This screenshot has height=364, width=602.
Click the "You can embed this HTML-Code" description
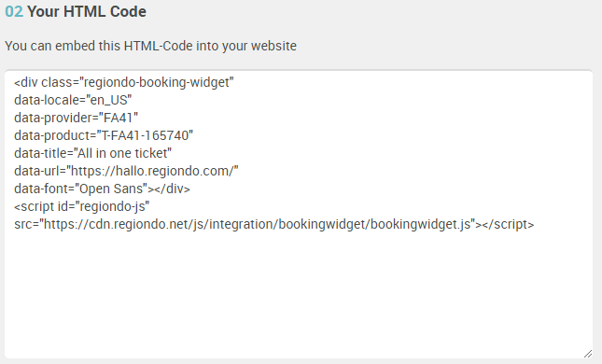[150, 46]
